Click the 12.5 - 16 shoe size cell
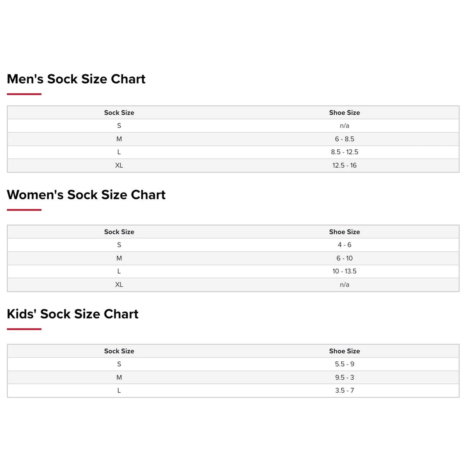 coord(344,165)
